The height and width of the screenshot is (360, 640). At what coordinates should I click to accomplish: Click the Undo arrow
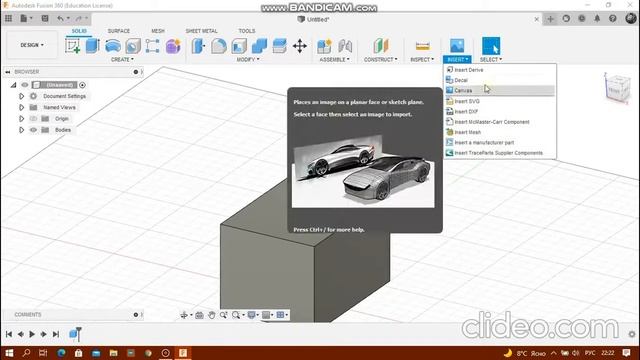point(60,18)
